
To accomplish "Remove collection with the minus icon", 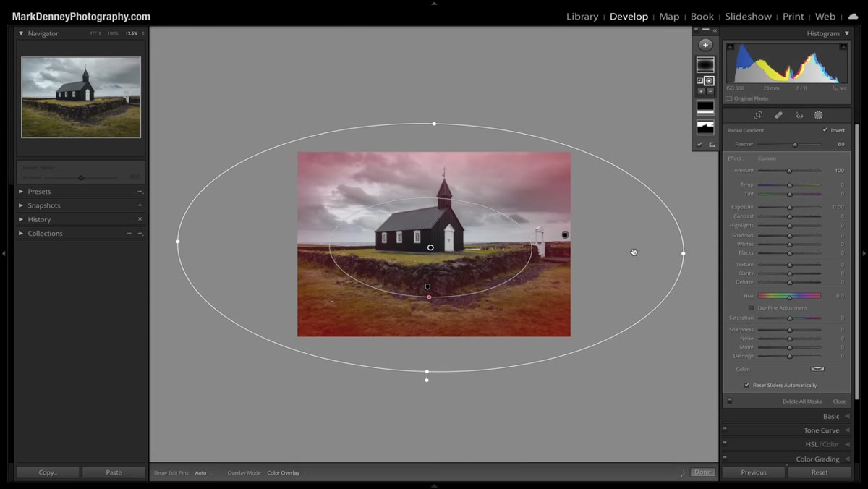I will tap(129, 233).
